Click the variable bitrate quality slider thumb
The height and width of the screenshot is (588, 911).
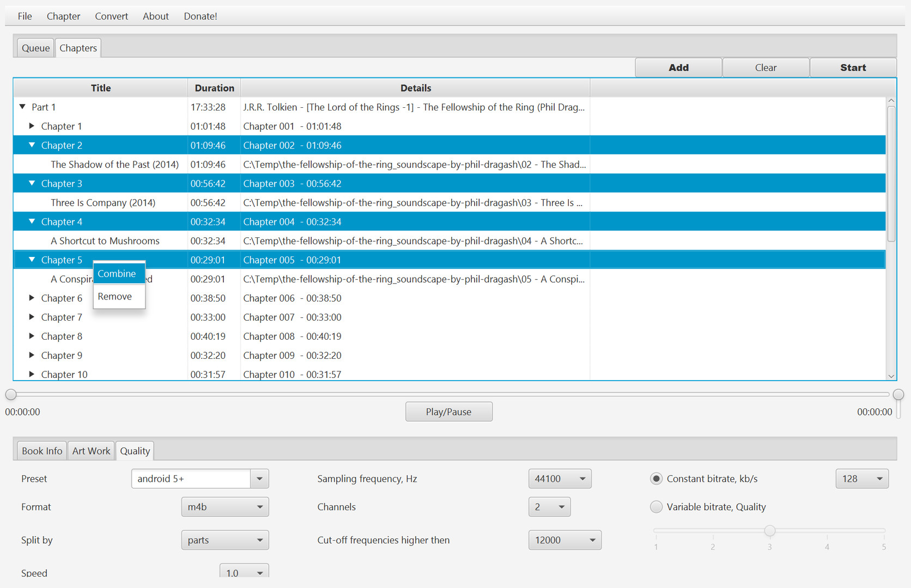point(769,530)
